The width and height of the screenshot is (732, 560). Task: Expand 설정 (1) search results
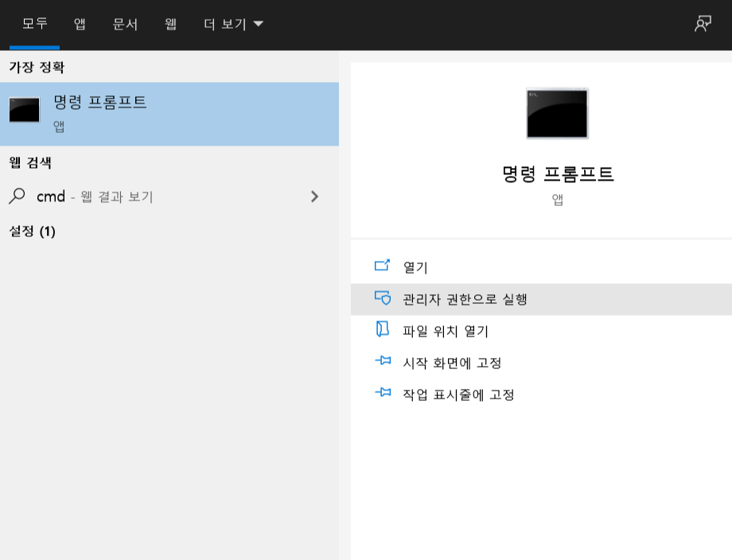[x=34, y=231]
